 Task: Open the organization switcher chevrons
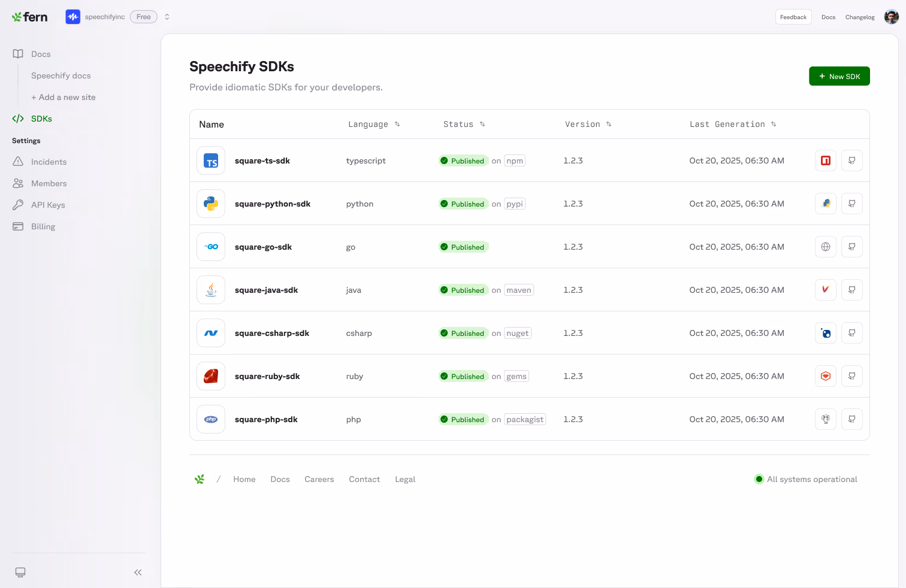[167, 17]
